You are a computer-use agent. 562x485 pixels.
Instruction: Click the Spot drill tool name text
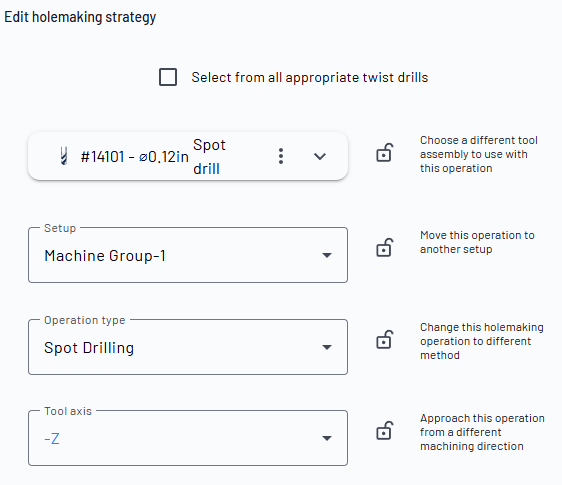(209, 157)
